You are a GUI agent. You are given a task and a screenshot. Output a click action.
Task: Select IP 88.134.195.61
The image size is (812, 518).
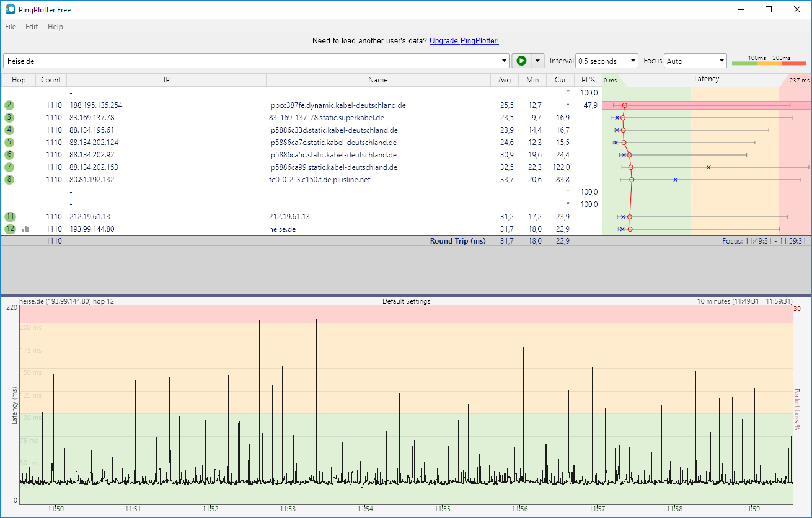tap(92, 130)
